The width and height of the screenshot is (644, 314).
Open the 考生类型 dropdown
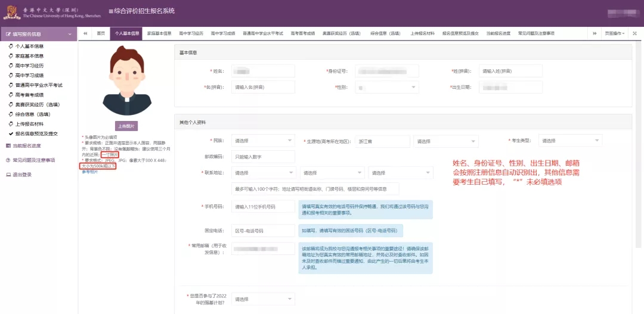click(x=570, y=141)
